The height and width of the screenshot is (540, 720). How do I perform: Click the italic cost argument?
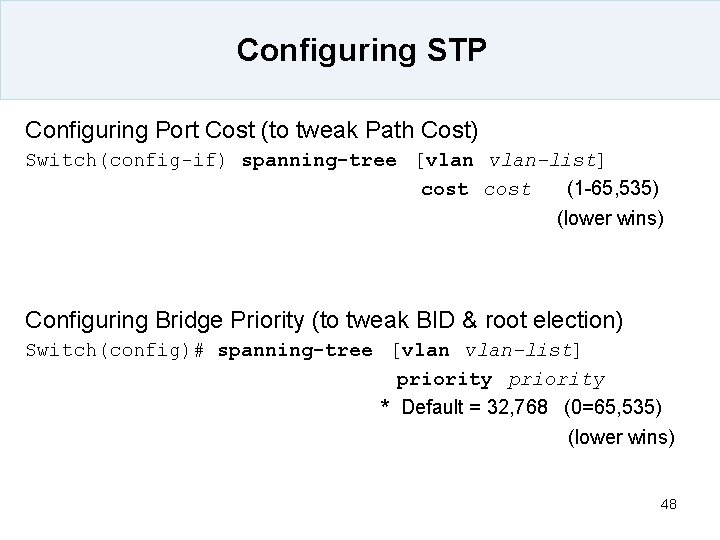pos(507,190)
